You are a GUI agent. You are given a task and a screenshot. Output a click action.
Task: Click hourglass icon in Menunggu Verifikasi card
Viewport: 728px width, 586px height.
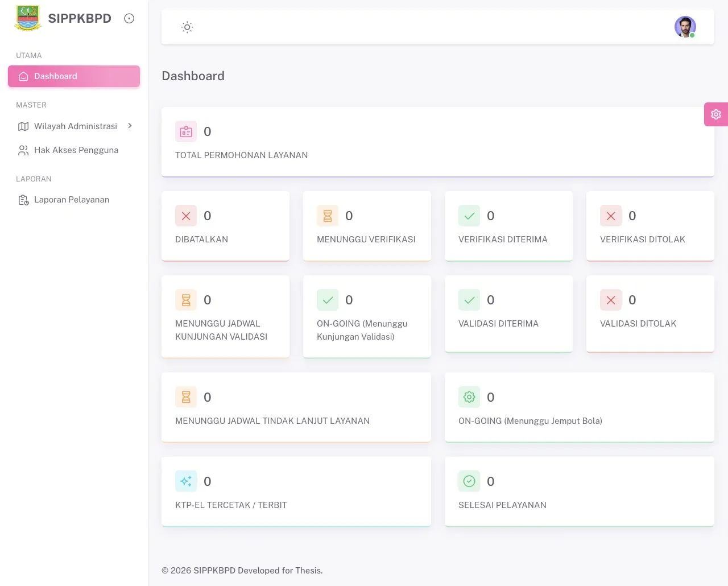(328, 216)
